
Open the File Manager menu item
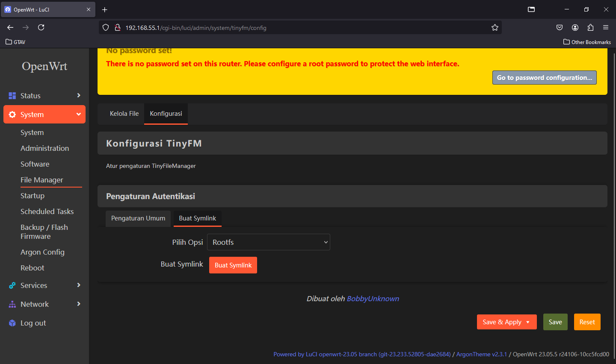click(x=42, y=180)
